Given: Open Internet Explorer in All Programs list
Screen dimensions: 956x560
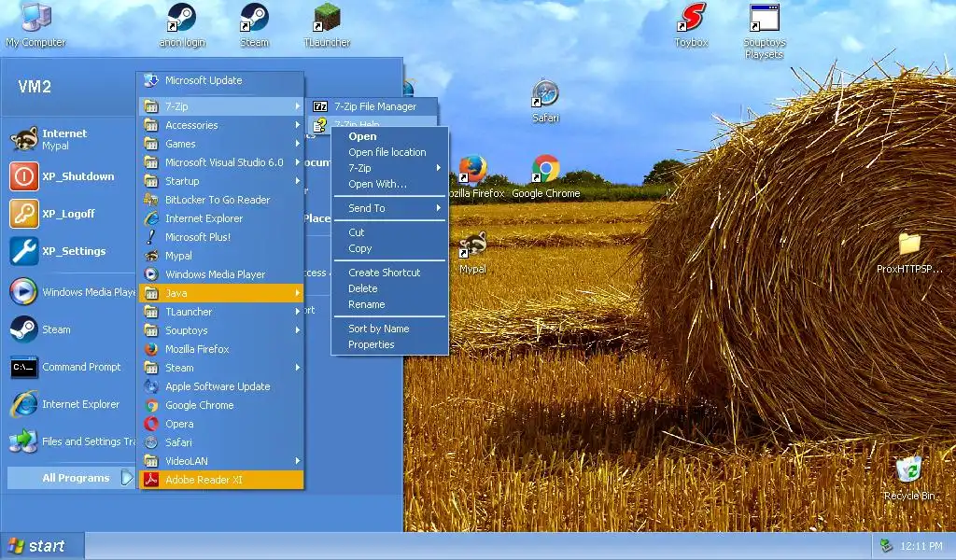Looking at the screenshot, I should point(220,218).
